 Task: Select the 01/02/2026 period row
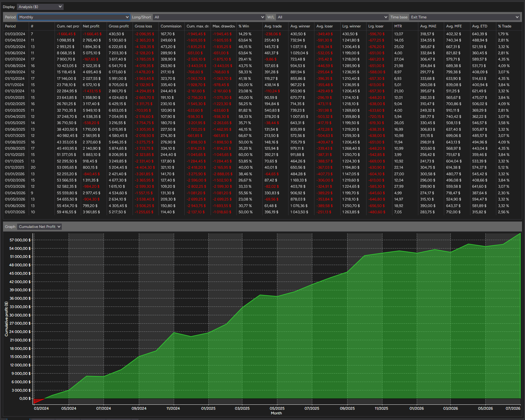pos(262,180)
